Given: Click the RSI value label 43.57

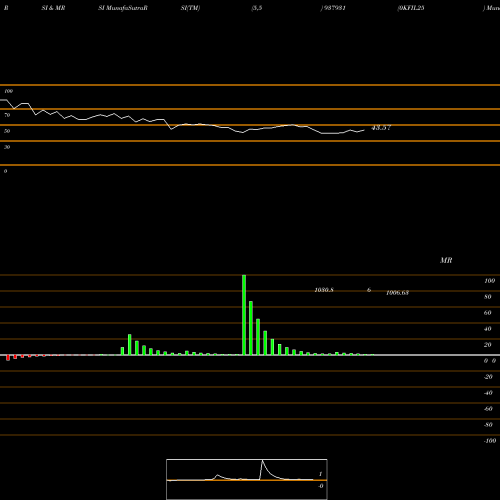Looking at the screenshot, I should [381, 128].
